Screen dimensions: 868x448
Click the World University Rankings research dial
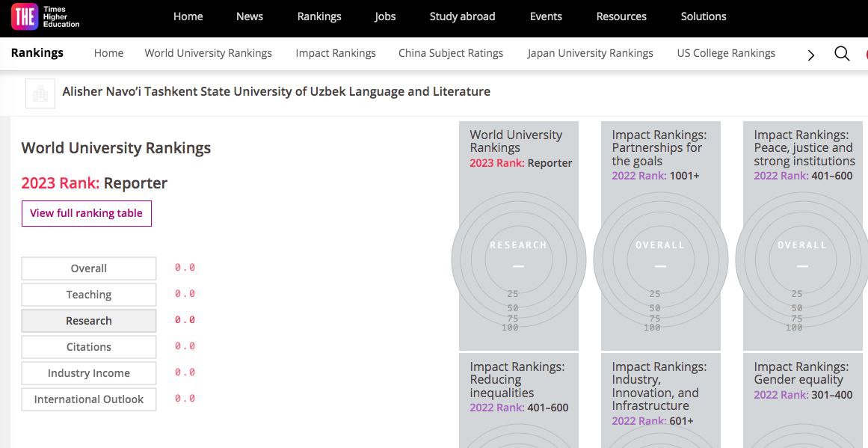pyautogui.click(x=518, y=258)
